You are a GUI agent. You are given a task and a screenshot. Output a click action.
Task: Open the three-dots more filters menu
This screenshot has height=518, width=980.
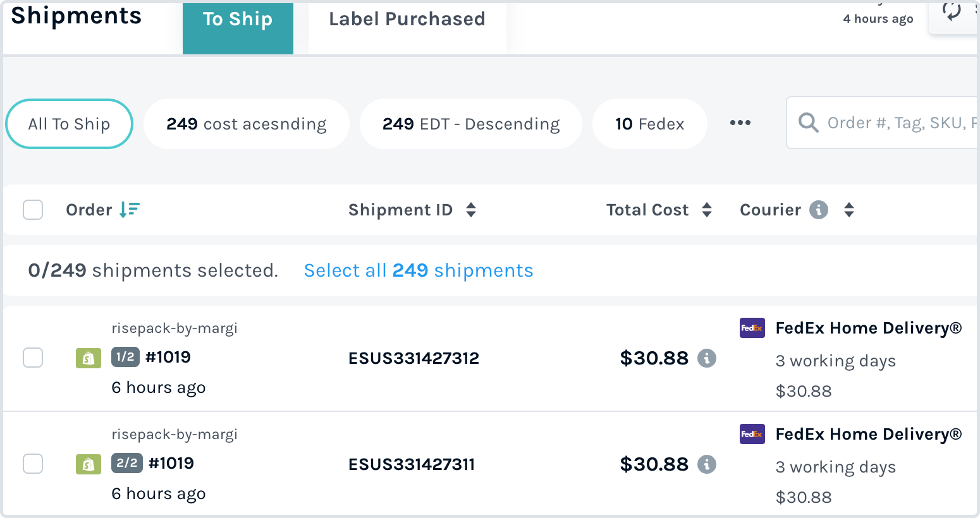pos(740,123)
